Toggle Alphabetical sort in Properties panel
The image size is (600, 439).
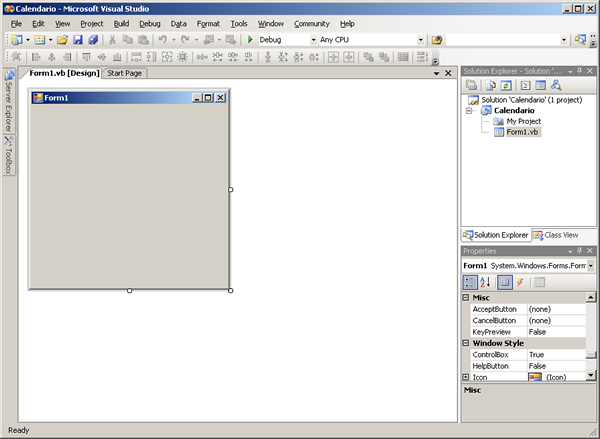(x=485, y=282)
